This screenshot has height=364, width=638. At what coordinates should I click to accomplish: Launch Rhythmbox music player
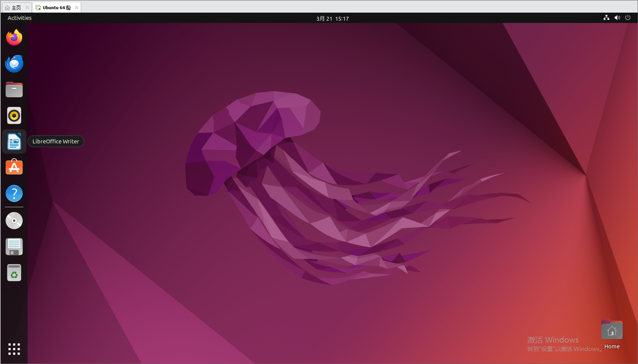pyautogui.click(x=14, y=115)
